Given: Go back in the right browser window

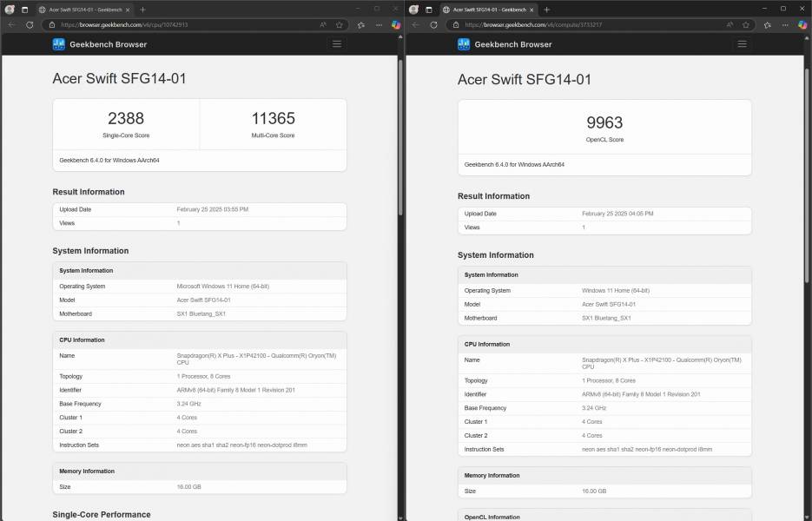Looking at the screenshot, I should click(415, 25).
